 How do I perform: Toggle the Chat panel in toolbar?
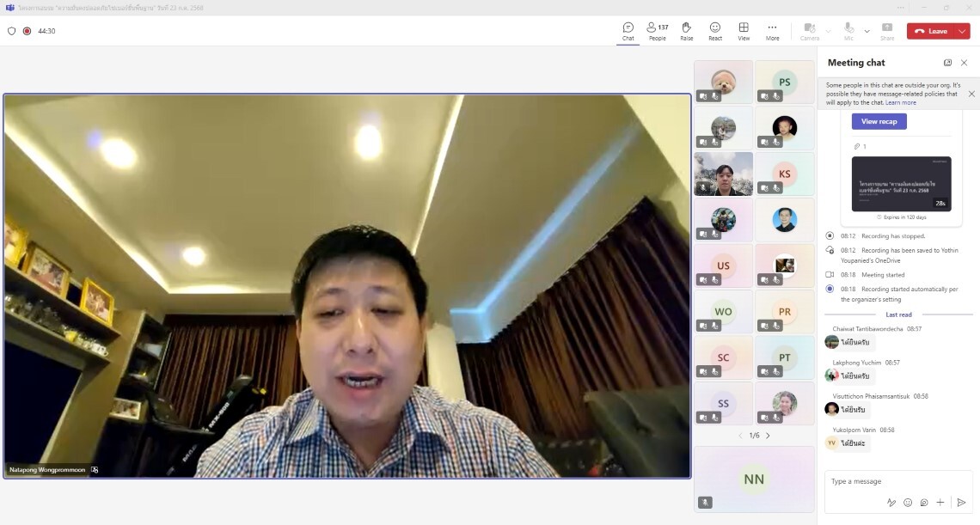click(x=628, y=31)
